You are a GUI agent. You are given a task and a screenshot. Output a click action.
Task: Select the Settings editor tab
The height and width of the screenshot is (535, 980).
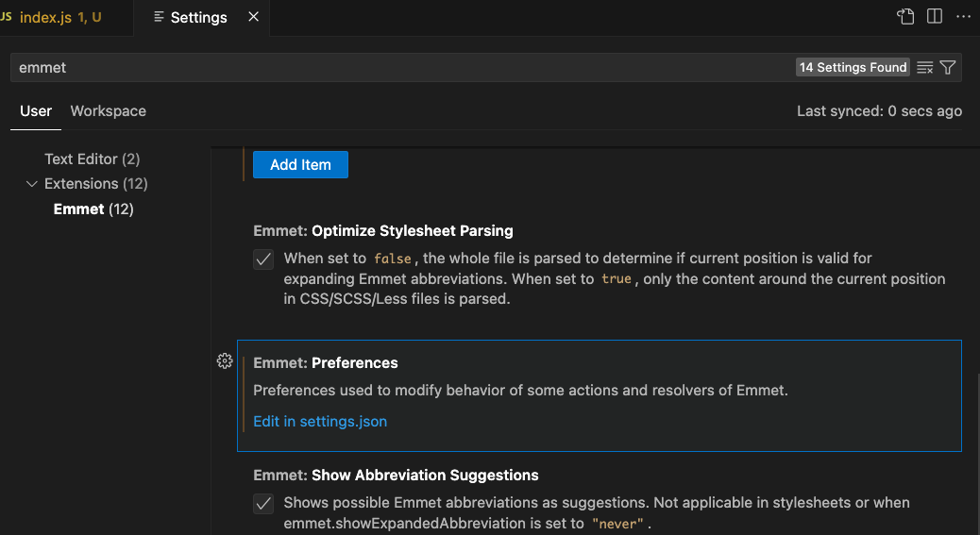click(x=201, y=18)
